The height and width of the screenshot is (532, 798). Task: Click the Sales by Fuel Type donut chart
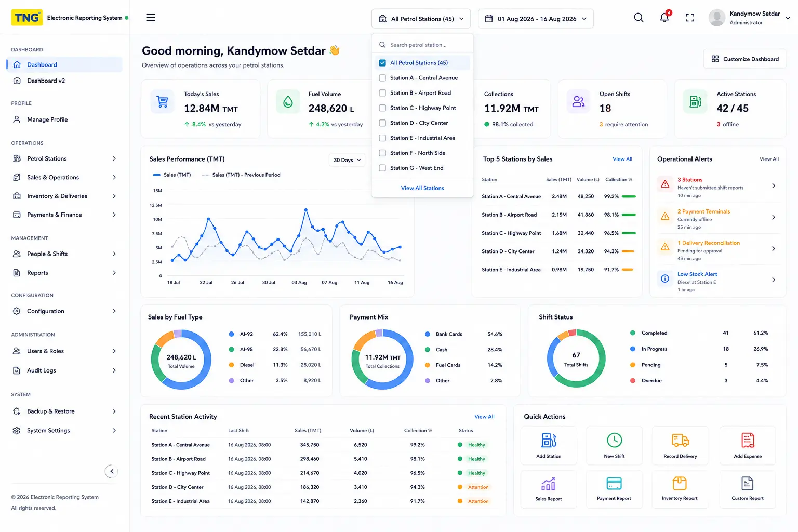181,360
